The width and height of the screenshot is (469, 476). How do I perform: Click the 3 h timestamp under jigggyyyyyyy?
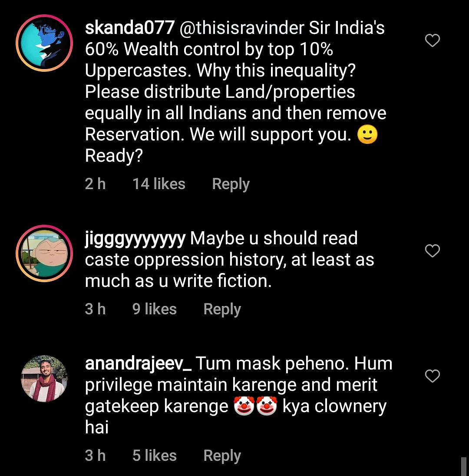click(x=95, y=310)
